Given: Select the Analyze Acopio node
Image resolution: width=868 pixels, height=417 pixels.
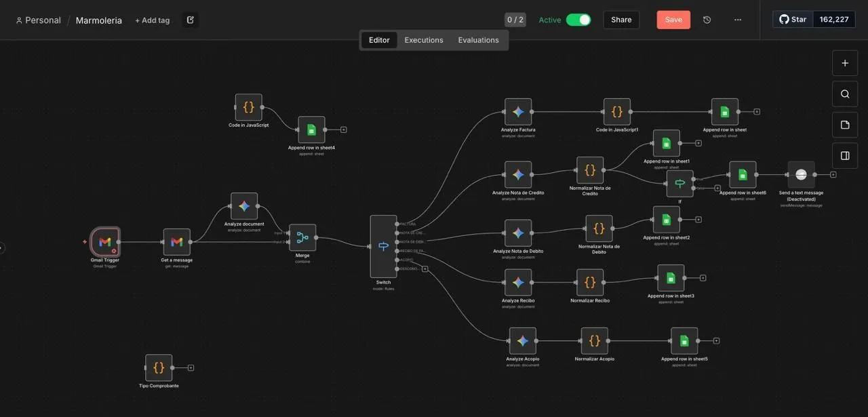Looking at the screenshot, I should click(x=523, y=341).
